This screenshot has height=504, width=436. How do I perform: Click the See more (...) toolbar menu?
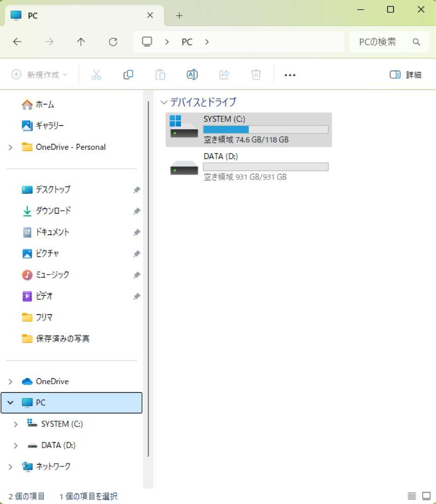click(290, 75)
